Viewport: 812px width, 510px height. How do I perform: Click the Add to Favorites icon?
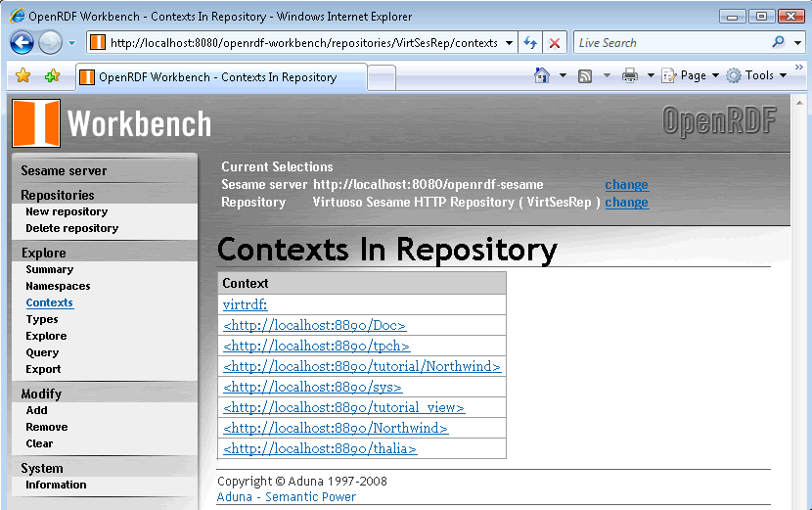[x=52, y=76]
